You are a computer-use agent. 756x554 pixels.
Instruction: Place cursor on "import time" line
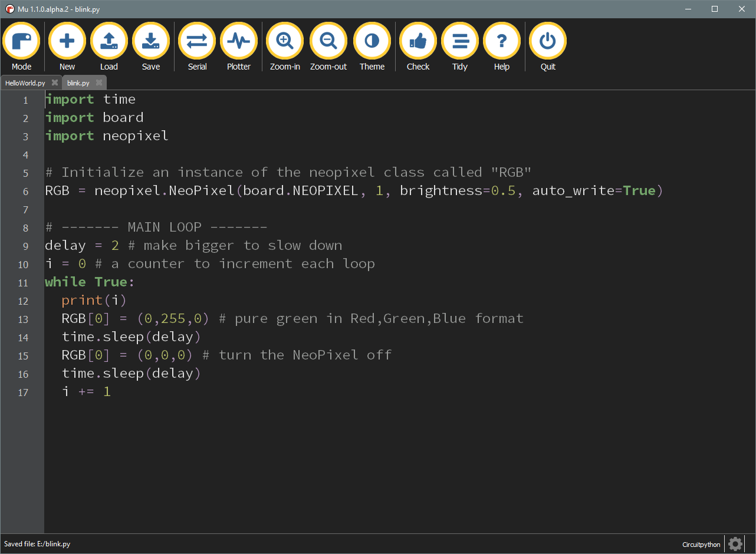(90, 100)
